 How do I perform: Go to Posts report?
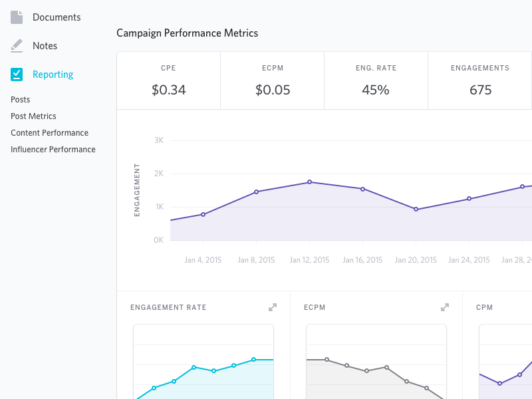(21, 100)
